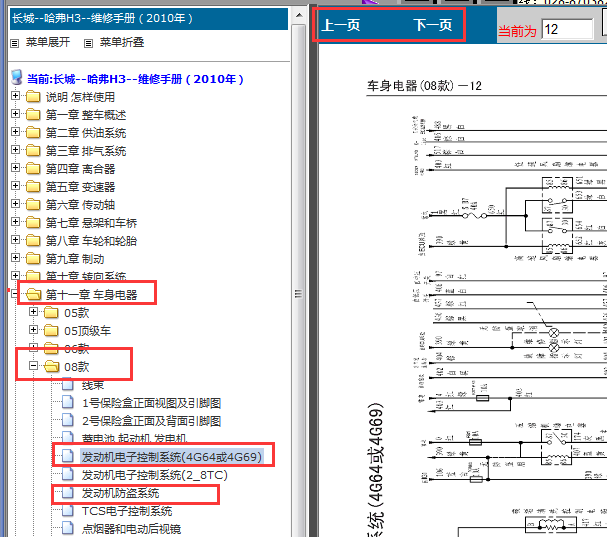This screenshot has width=607, height=537.
Task: Open 蓄电池,起动机,发电机 document
Action: coord(135,439)
